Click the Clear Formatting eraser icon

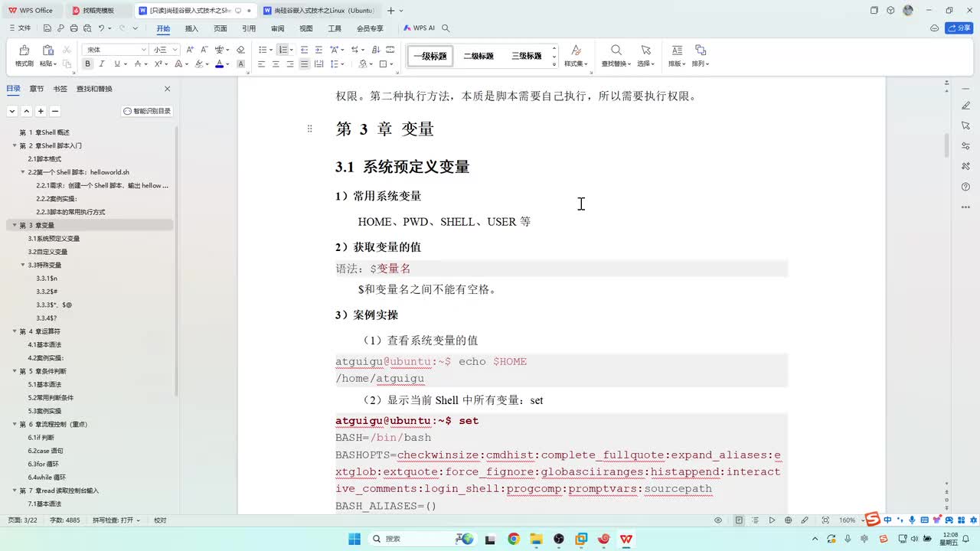coord(240,50)
